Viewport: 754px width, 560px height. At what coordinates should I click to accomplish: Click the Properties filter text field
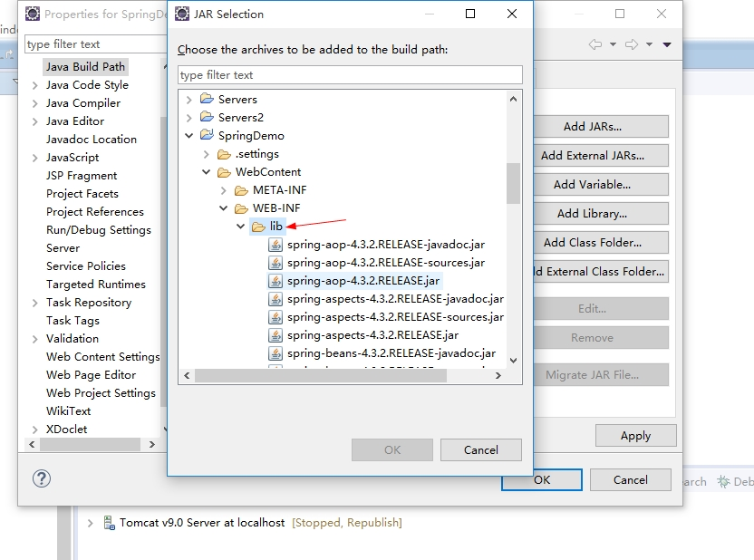click(96, 44)
